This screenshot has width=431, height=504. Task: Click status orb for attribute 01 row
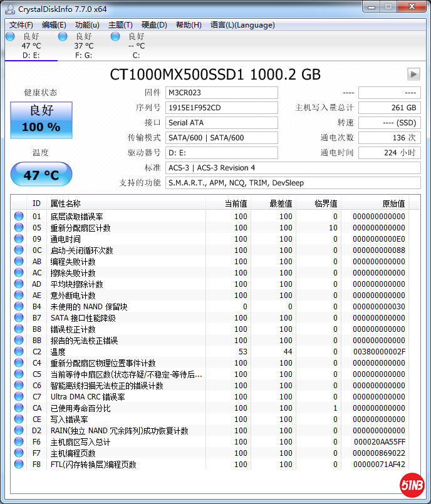(x=19, y=217)
